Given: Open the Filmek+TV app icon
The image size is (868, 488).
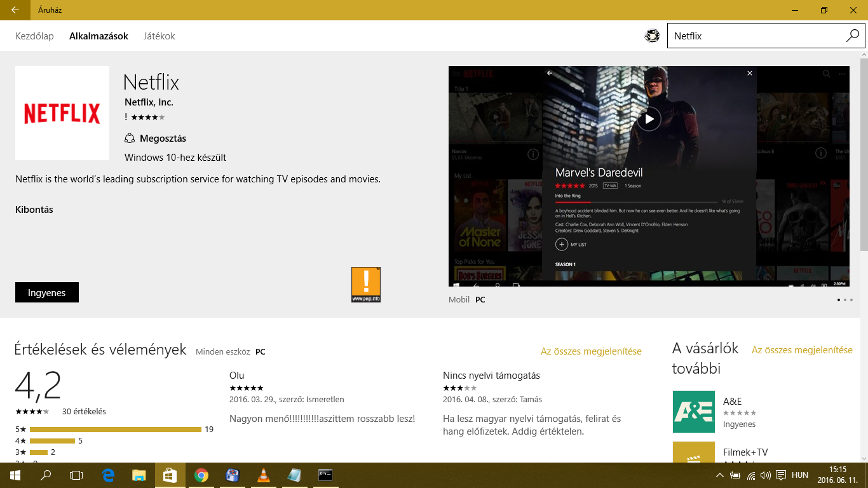Looking at the screenshot, I should click(x=693, y=452).
